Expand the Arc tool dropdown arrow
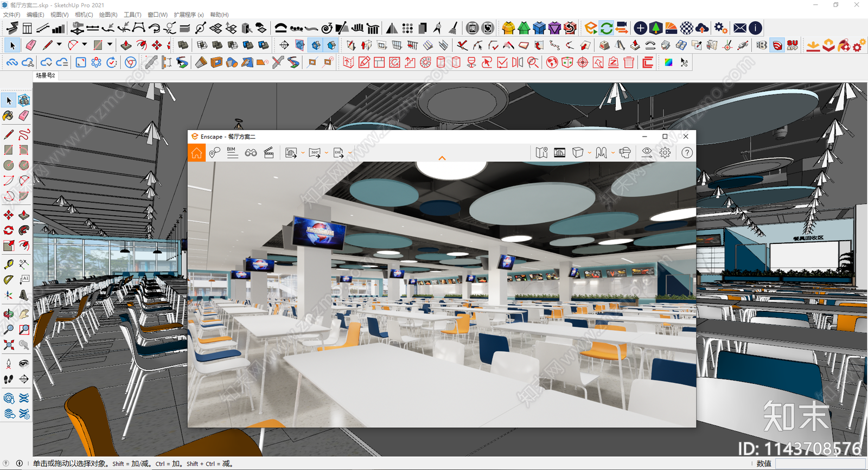 [x=84, y=45]
